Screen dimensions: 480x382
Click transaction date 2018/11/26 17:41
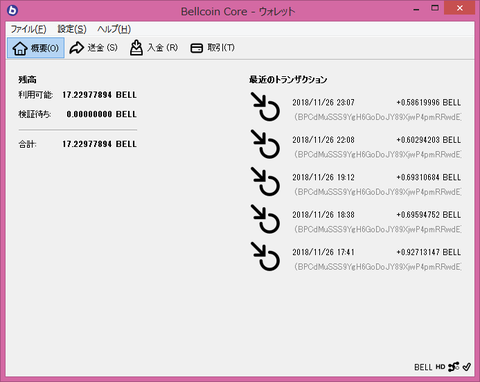pos(323,252)
